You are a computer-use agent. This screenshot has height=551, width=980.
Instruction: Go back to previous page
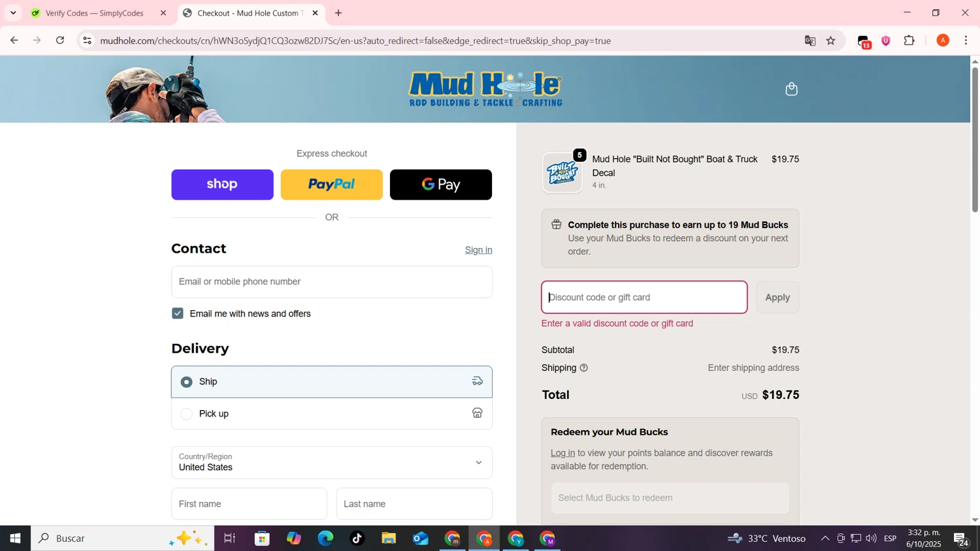click(x=14, y=40)
